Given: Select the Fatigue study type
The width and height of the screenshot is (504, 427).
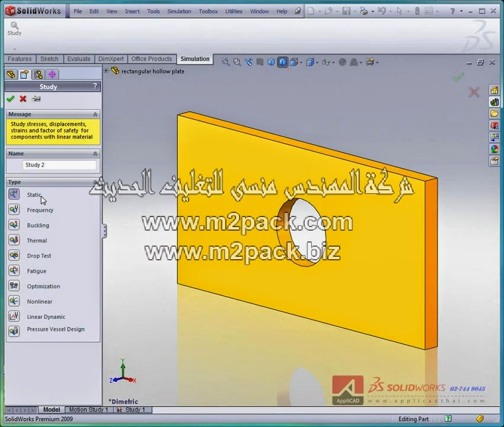Looking at the screenshot, I should pyautogui.click(x=36, y=271).
